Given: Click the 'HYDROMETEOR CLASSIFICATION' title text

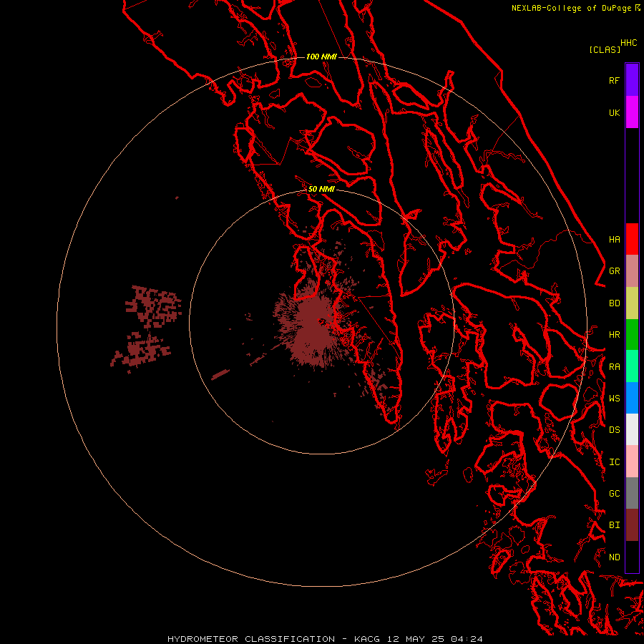Looking at the screenshot, I should pyautogui.click(x=251, y=639).
